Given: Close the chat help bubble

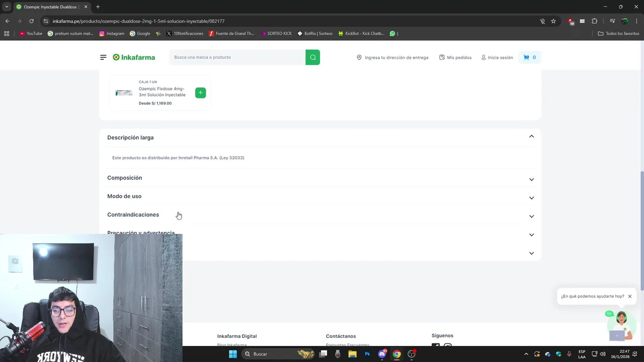Looking at the screenshot, I should (x=629, y=296).
